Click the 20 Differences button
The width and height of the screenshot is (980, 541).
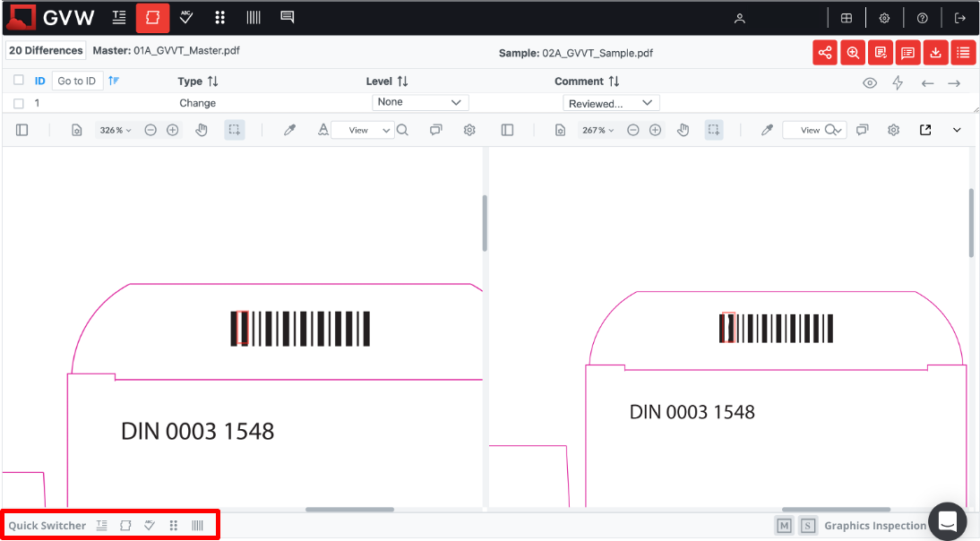[46, 51]
